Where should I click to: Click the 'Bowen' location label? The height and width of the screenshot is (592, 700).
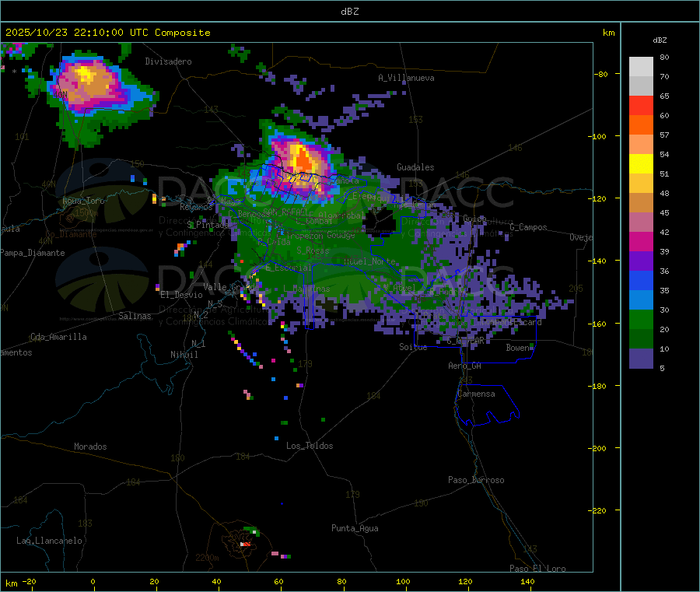[518, 347]
